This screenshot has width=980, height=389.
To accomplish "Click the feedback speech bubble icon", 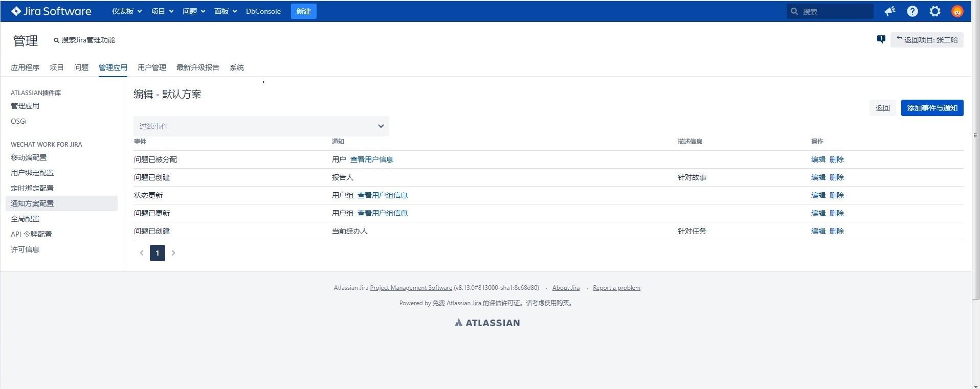I will pyautogui.click(x=881, y=39).
